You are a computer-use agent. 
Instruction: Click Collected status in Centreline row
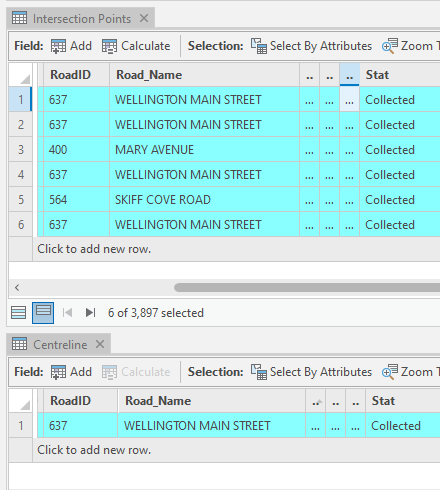[403, 425]
